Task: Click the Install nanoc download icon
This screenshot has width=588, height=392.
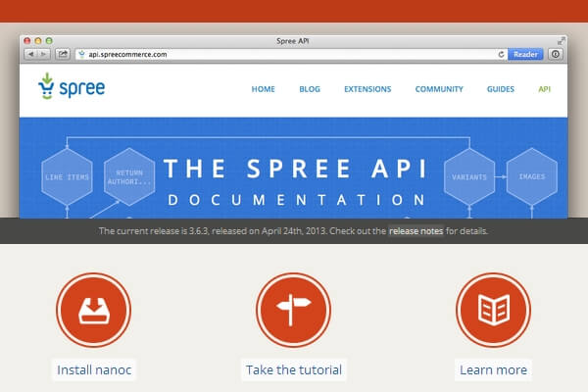Action: pyautogui.click(x=94, y=310)
